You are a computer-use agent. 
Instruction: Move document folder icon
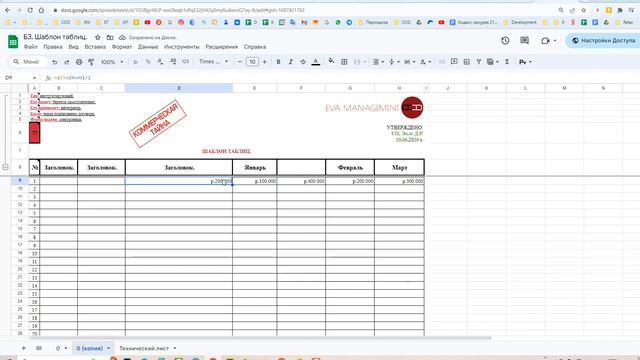[x=110, y=38]
